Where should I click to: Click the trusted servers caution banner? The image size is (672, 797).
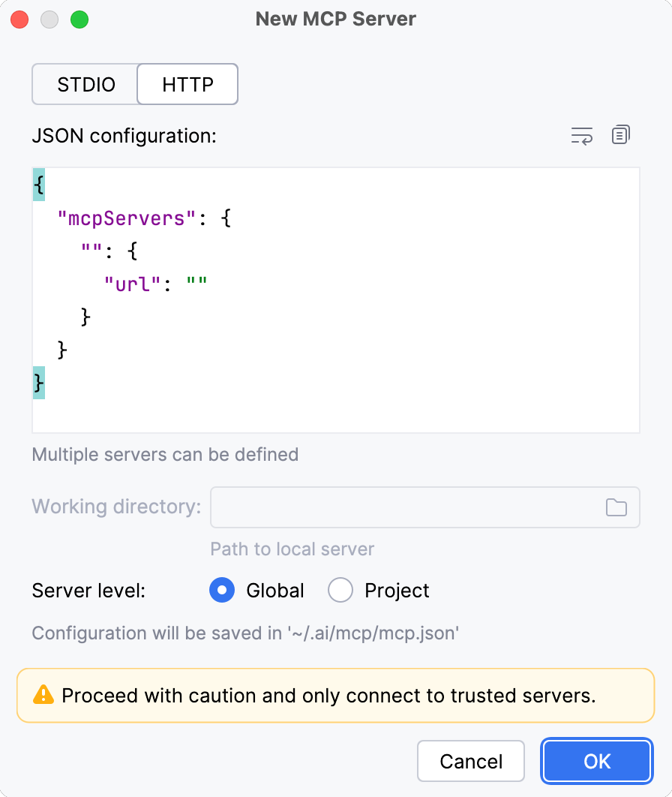point(335,695)
